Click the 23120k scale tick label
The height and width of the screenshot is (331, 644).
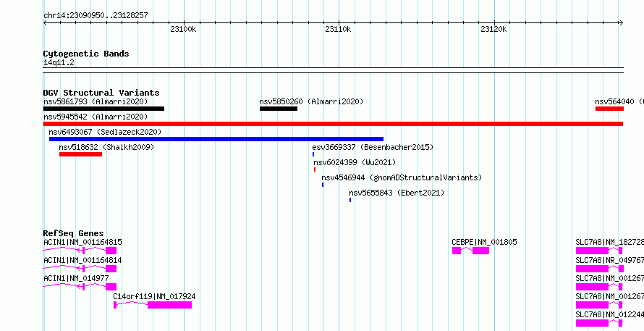tap(493, 29)
